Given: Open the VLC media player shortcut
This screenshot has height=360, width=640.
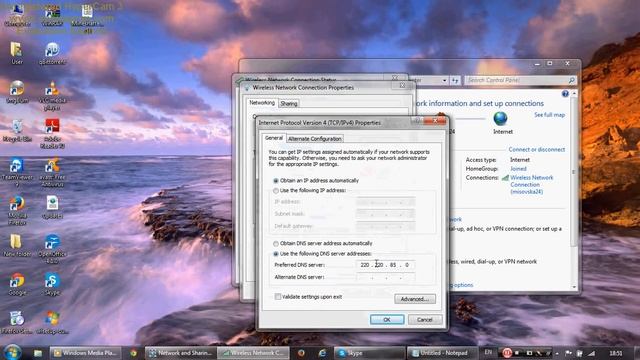Looking at the screenshot, I should pyautogui.click(x=52, y=96).
